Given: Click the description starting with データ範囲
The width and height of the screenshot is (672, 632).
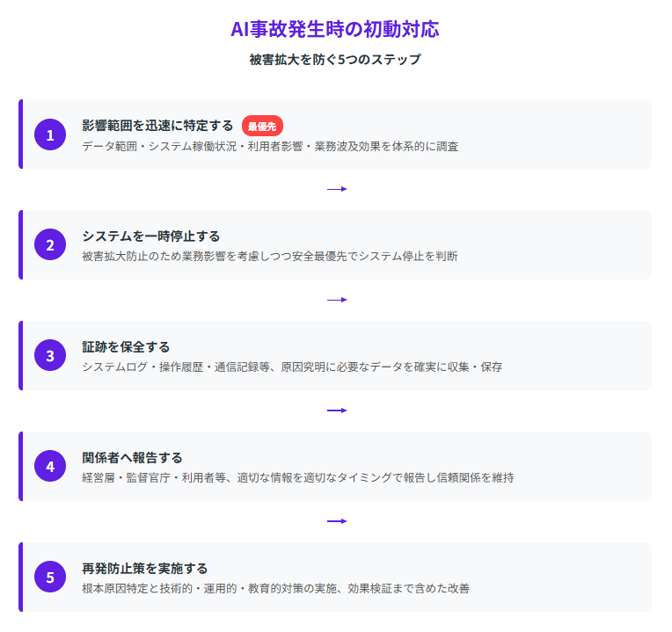Looking at the screenshot, I should 269,146.
